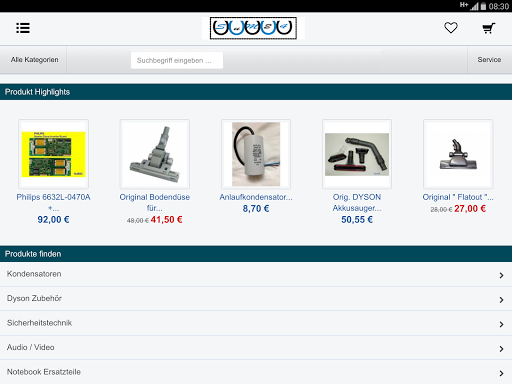Expand Audio / Video category chevron
Viewport: 512px width, 384px height.
pyautogui.click(x=501, y=349)
